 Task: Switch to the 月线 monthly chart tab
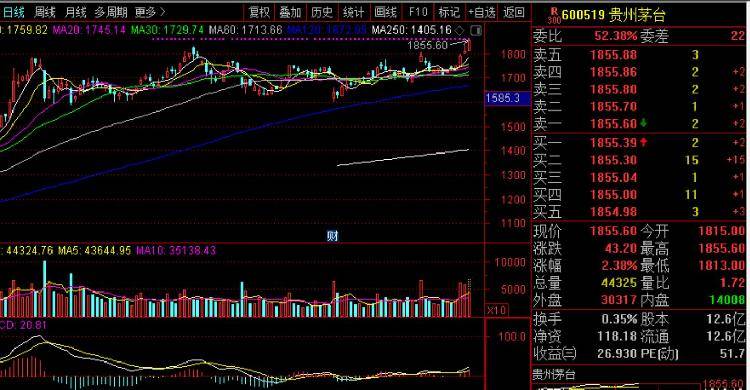(x=76, y=12)
